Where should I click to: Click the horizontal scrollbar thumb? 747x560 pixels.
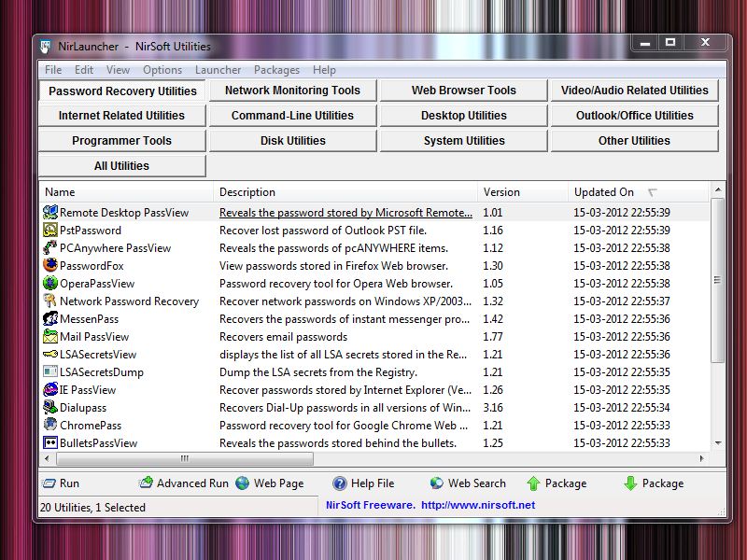tap(185, 458)
